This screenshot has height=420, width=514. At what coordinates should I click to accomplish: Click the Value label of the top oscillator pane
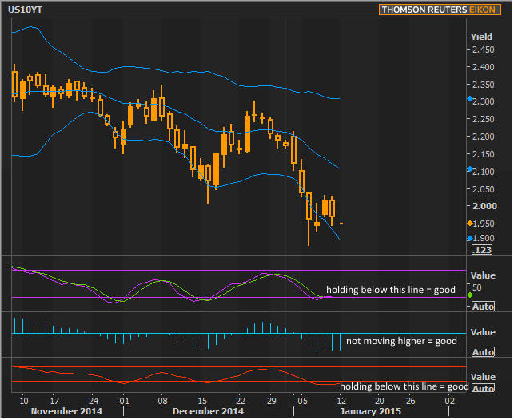tap(483, 275)
